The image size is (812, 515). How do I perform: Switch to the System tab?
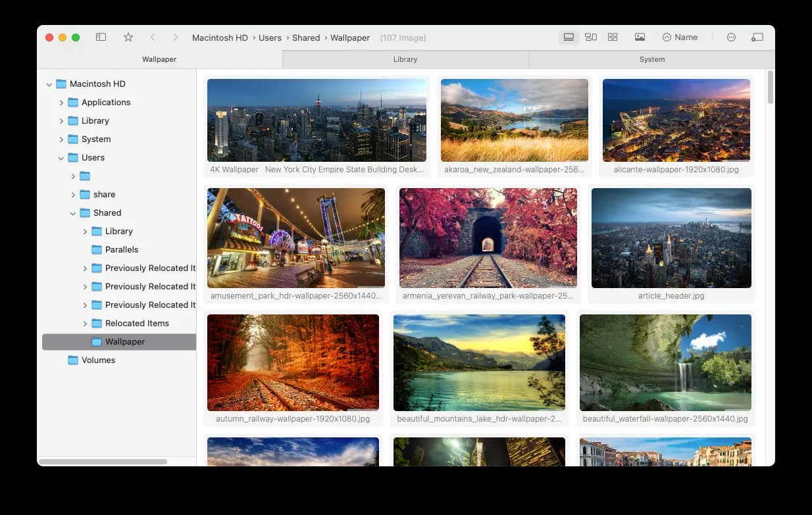[651, 59]
